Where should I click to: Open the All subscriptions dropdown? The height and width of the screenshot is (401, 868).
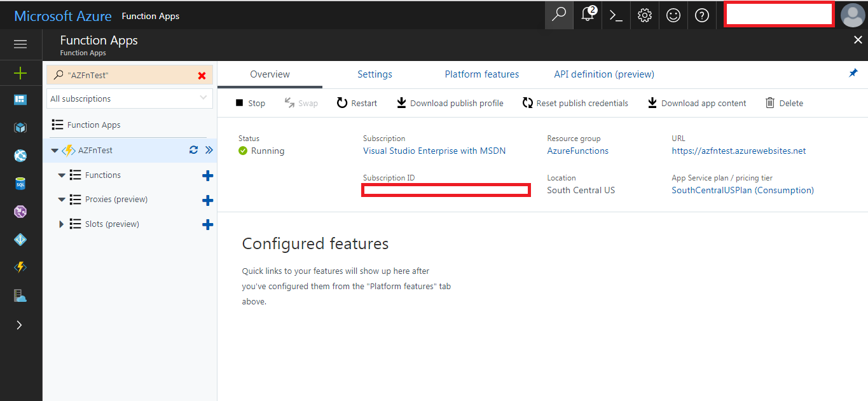(x=130, y=99)
